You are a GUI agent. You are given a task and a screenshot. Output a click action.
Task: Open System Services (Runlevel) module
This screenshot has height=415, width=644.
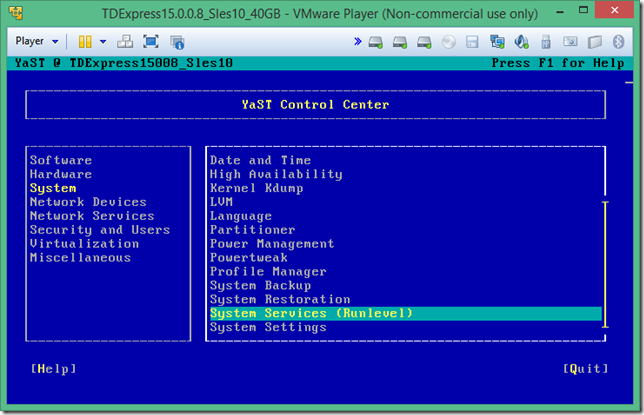tap(405, 314)
